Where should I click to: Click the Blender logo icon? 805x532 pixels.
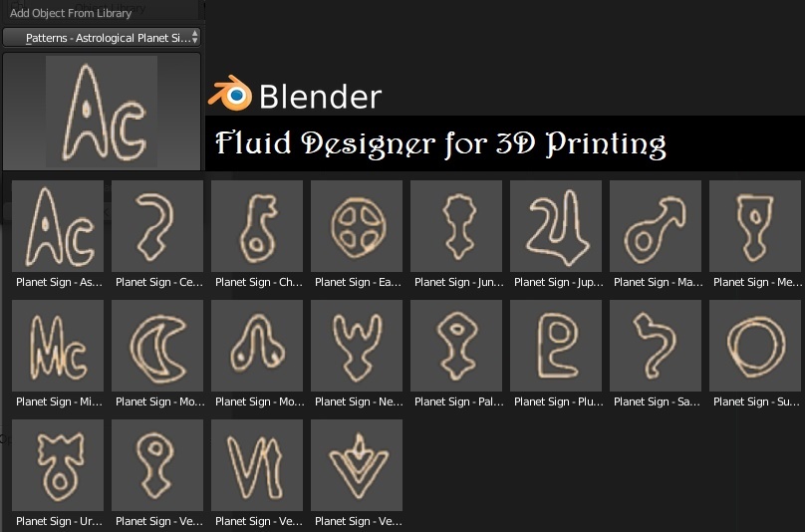click(x=230, y=94)
